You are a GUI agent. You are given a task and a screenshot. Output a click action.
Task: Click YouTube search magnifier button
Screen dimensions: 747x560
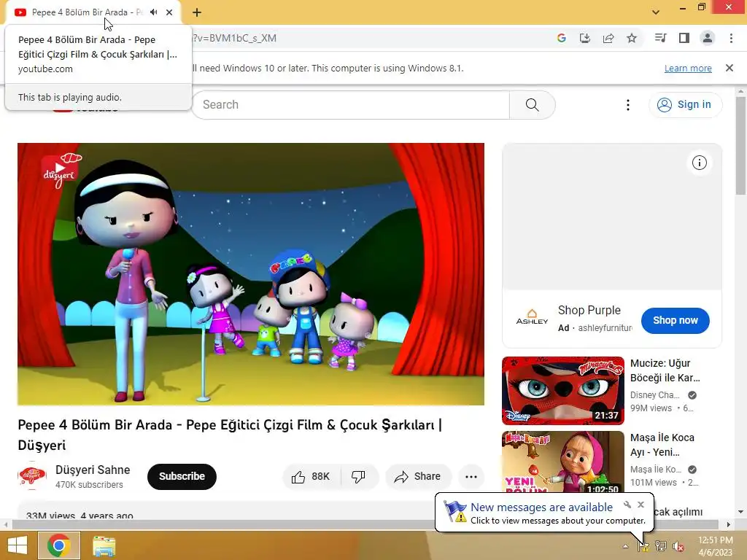(x=532, y=105)
